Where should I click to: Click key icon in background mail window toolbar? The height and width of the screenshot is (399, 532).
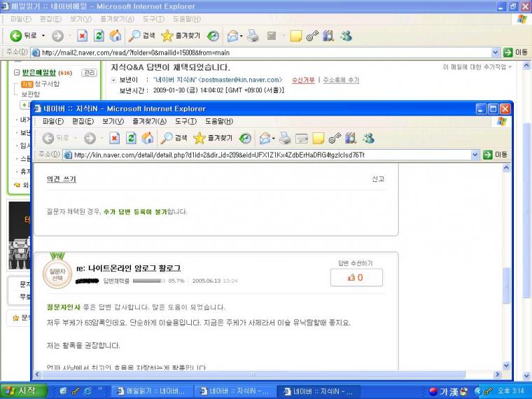[x=312, y=36]
